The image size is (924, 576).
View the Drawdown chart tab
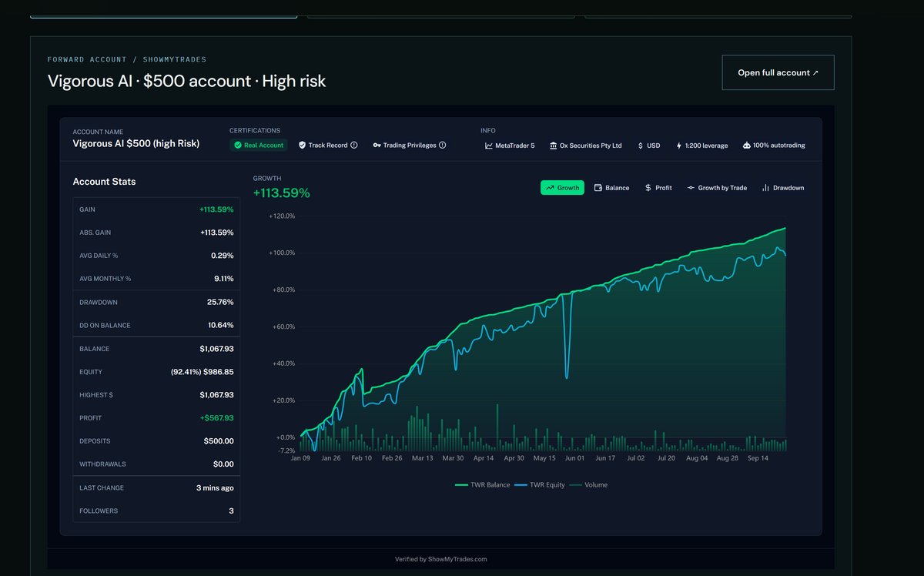pos(782,188)
